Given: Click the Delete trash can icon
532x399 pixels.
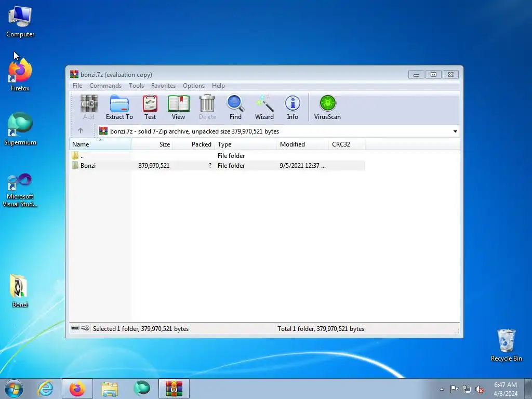Looking at the screenshot, I should pos(207,107).
